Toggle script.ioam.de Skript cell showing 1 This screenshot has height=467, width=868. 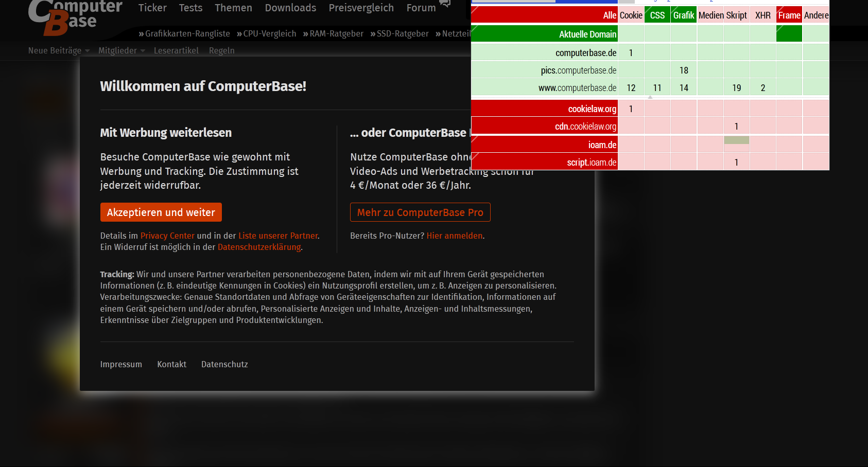pos(737,162)
